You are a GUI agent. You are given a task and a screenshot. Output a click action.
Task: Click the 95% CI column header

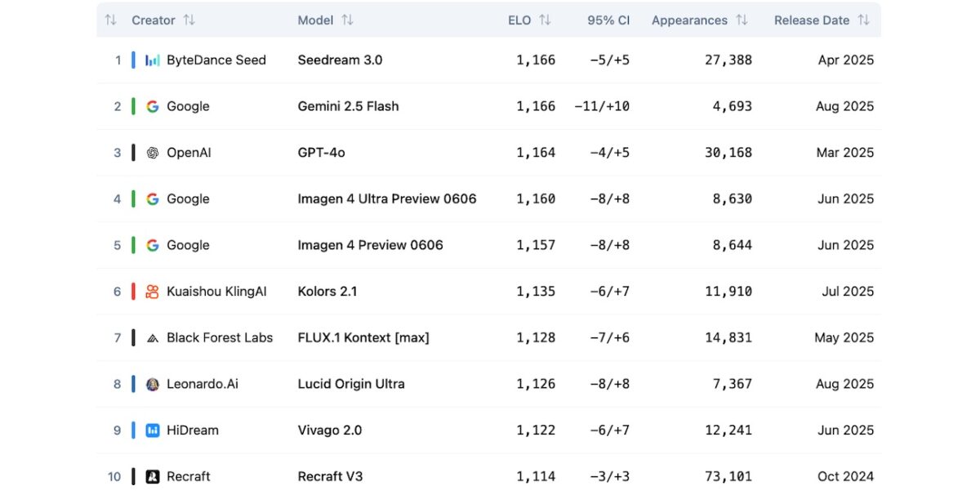(x=608, y=20)
